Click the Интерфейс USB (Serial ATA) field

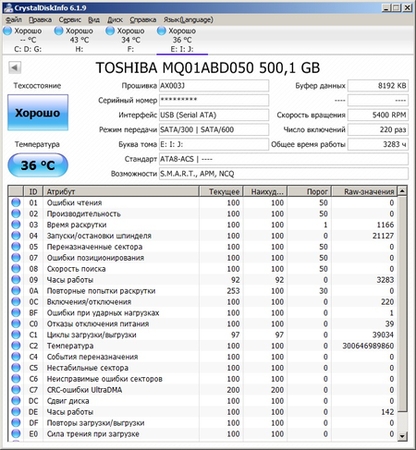point(214,115)
